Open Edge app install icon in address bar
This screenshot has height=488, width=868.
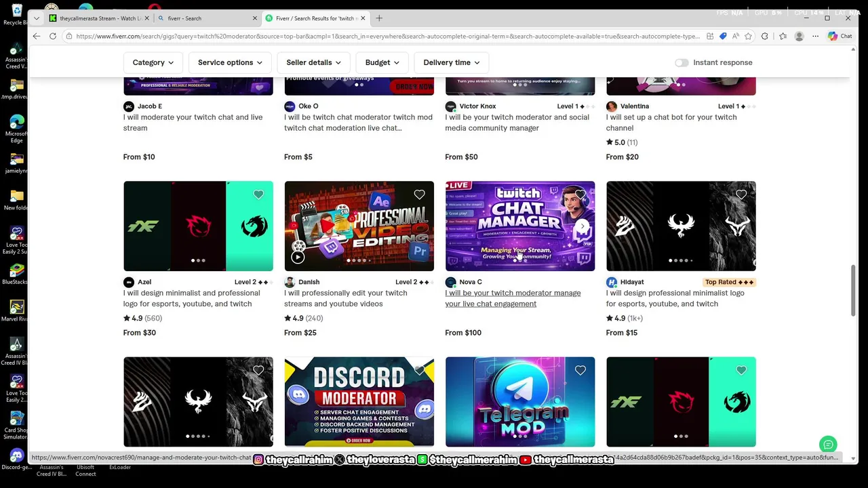pos(709,36)
